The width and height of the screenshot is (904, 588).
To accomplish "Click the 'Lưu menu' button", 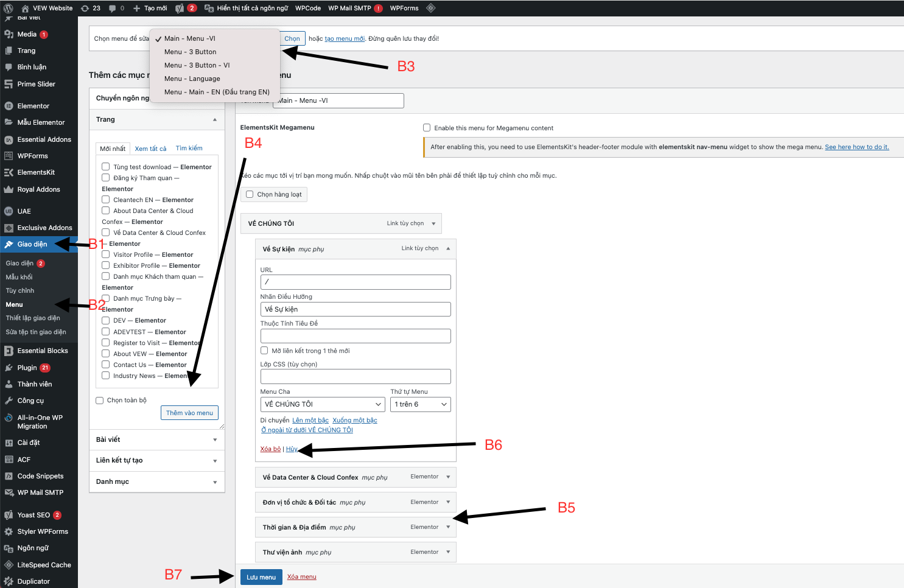I will coord(261,577).
